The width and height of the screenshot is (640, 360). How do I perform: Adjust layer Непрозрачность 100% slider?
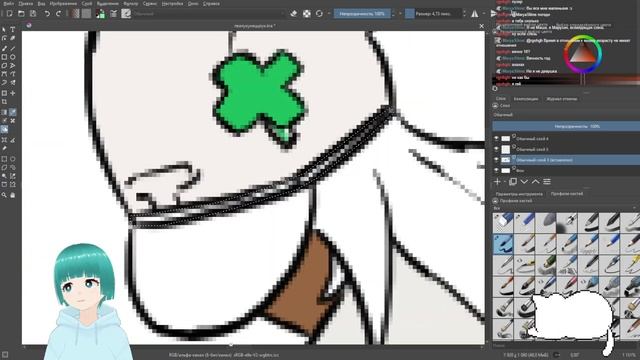click(x=566, y=126)
